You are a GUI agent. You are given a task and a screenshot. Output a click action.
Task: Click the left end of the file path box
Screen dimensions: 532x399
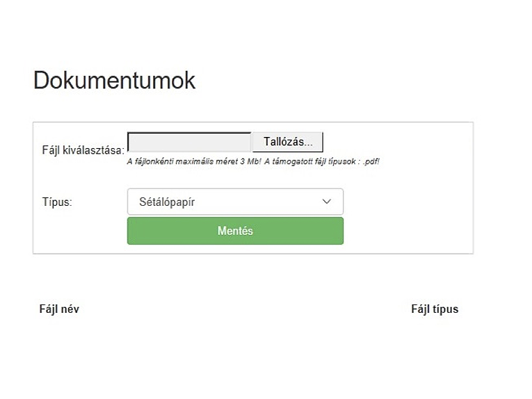(x=132, y=142)
